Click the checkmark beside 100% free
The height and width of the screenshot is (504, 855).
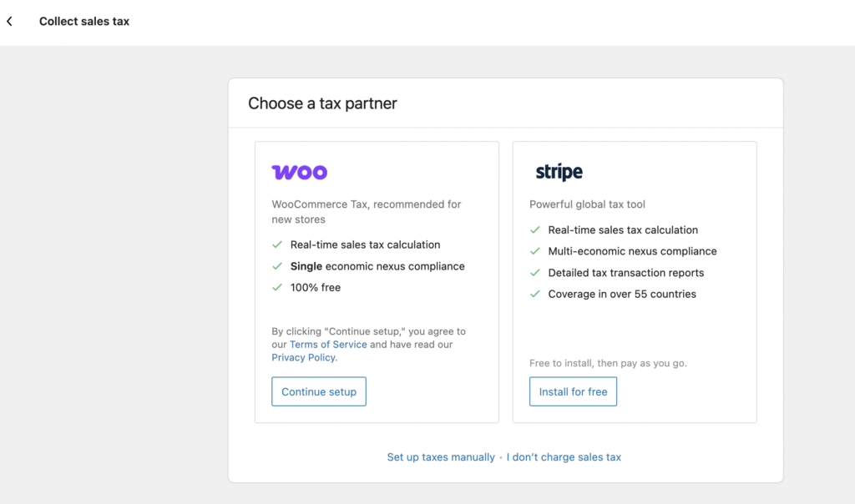click(277, 288)
